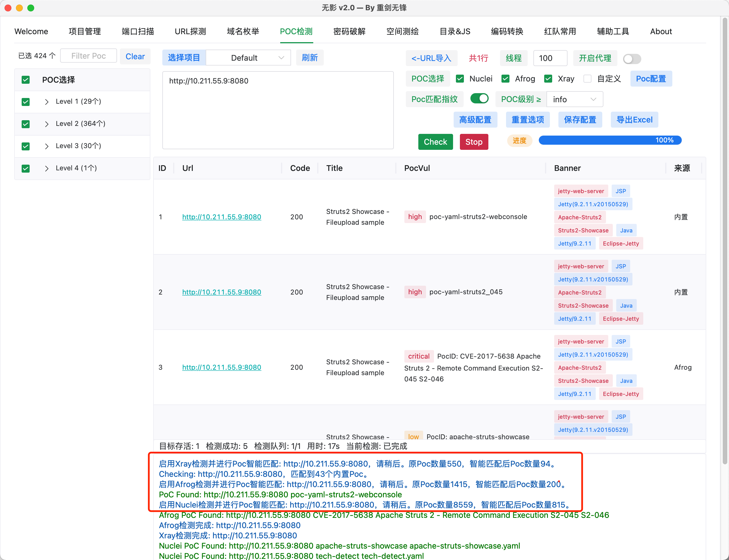Viewport: 729px width, 560px height.
Task: Expand the Level 1 tree chevron
Action: point(47,102)
